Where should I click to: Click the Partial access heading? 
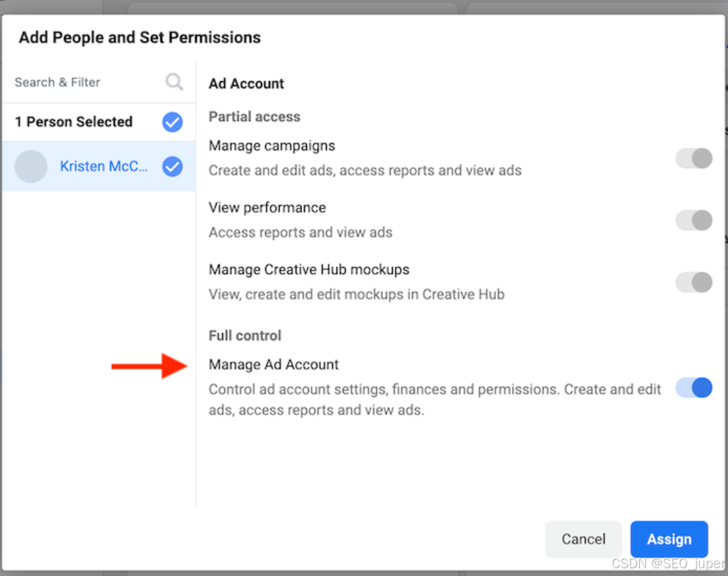(x=254, y=117)
